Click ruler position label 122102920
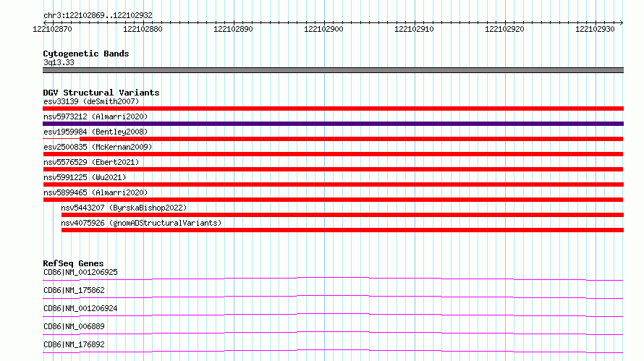The image size is (644, 361). click(x=504, y=29)
